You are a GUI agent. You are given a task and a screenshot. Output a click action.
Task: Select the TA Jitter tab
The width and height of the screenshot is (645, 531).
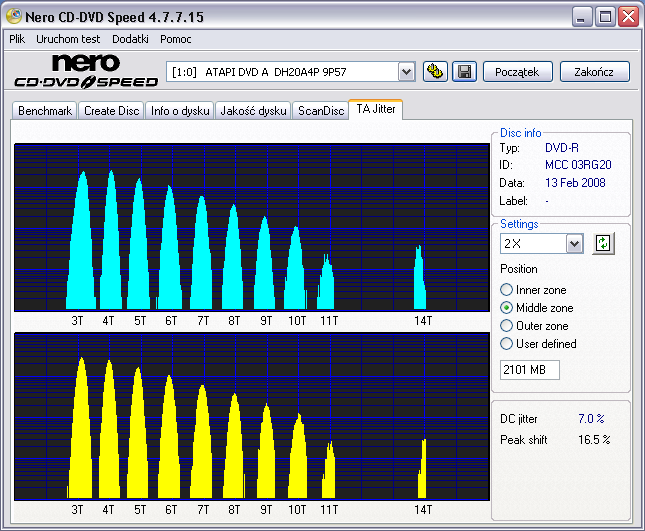coord(376,109)
